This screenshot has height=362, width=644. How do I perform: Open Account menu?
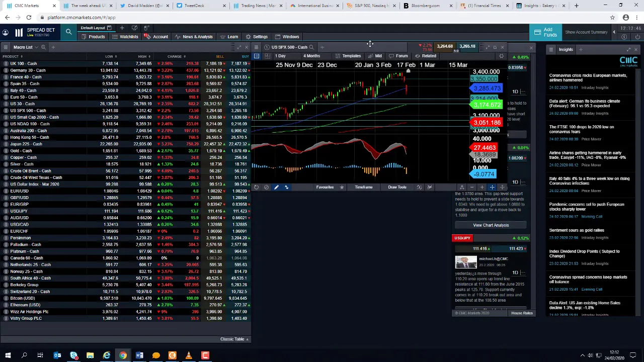click(156, 37)
